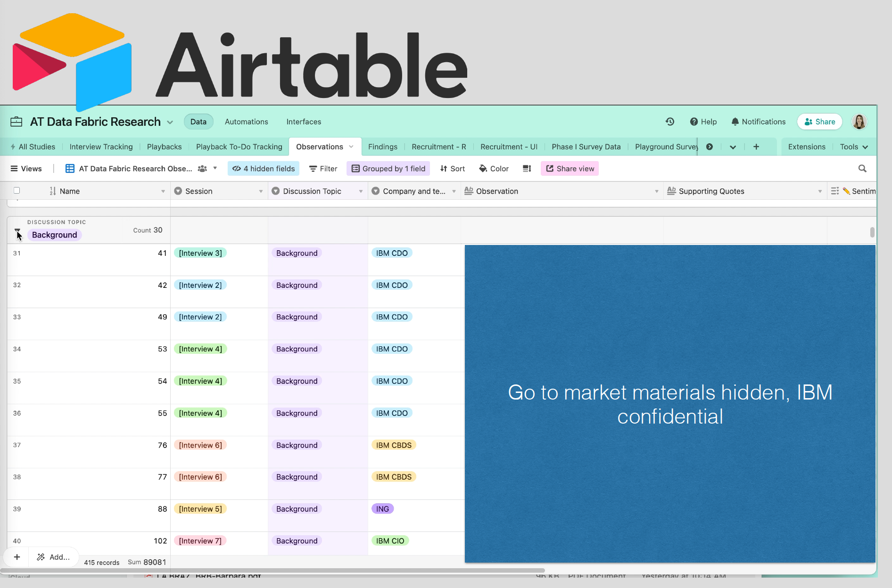The image size is (892, 588).
Task: Open the Phase I Survey Data tab
Action: [x=586, y=147]
